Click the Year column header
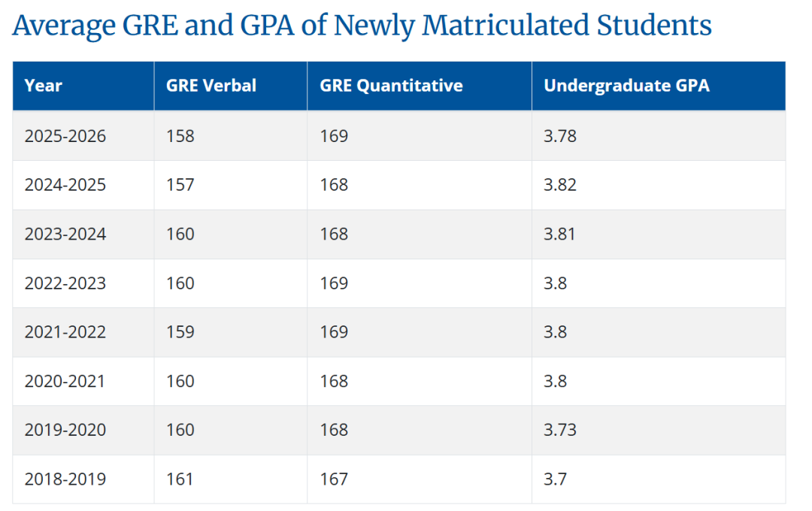Image resolution: width=812 pixels, height=511 pixels. click(x=43, y=86)
